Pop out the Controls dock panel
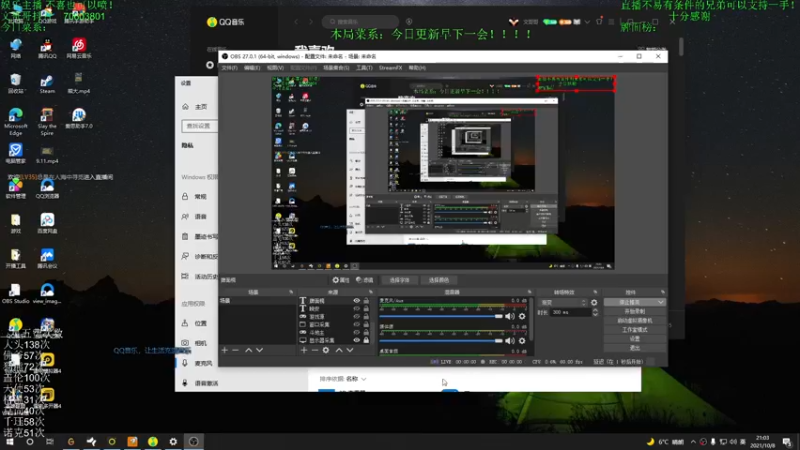This screenshot has width=800, height=450. click(x=662, y=292)
